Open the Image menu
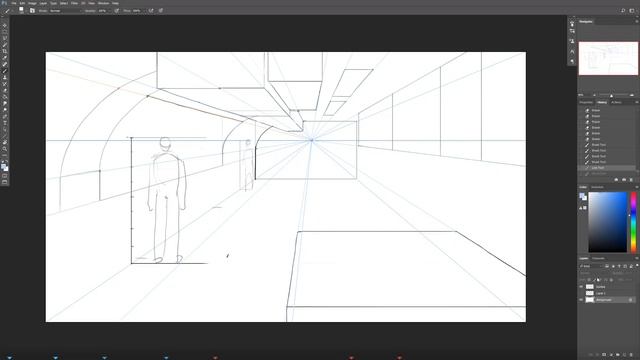Screen dimensions: 640x360 [32, 3]
